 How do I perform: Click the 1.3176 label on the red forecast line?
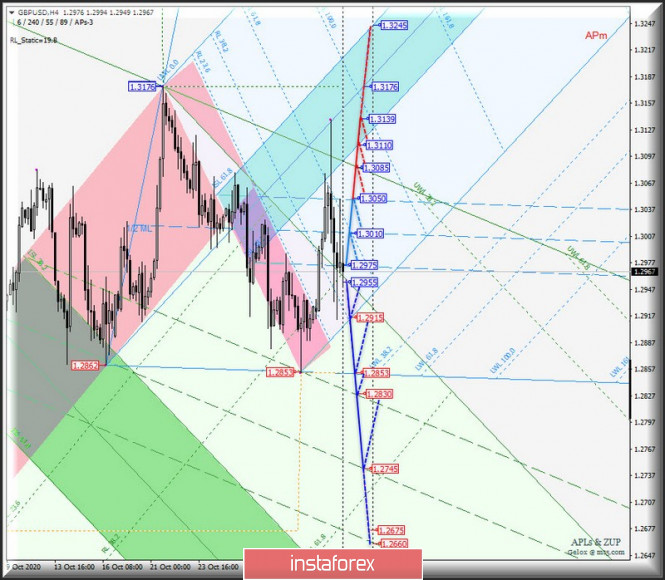(x=385, y=87)
